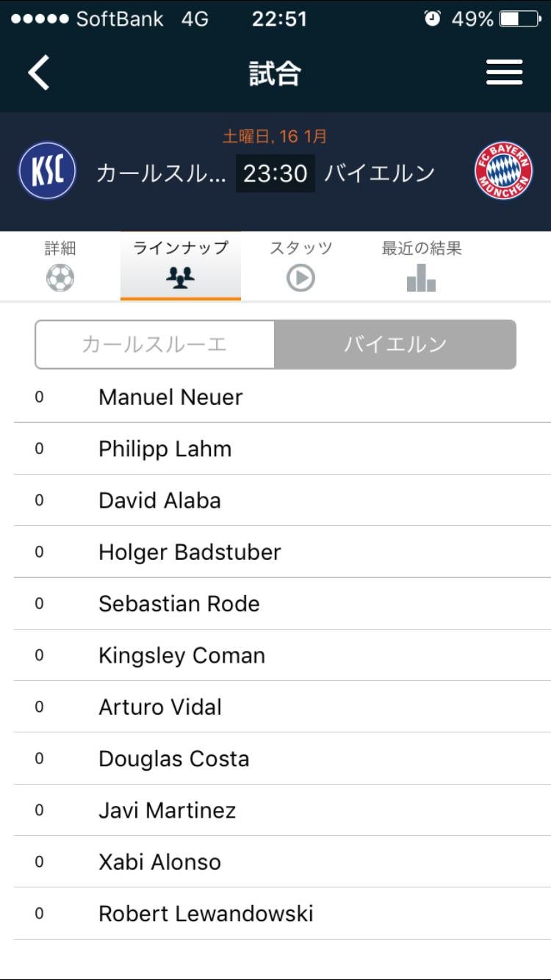This screenshot has height=980, width=551.
Task: Tap the soccer ball details icon
Action: coord(60,278)
